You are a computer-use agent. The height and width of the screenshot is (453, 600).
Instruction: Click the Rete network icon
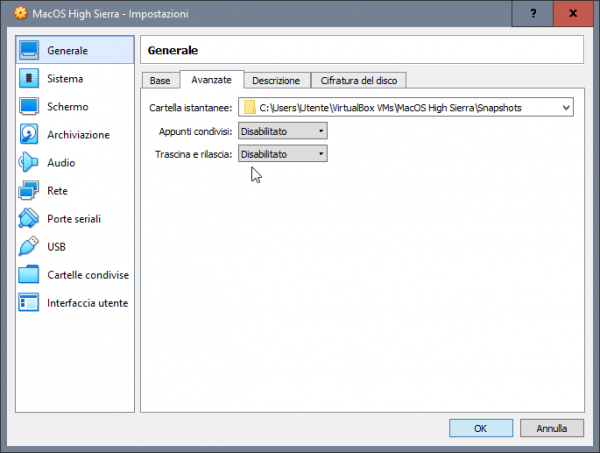click(x=29, y=191)
